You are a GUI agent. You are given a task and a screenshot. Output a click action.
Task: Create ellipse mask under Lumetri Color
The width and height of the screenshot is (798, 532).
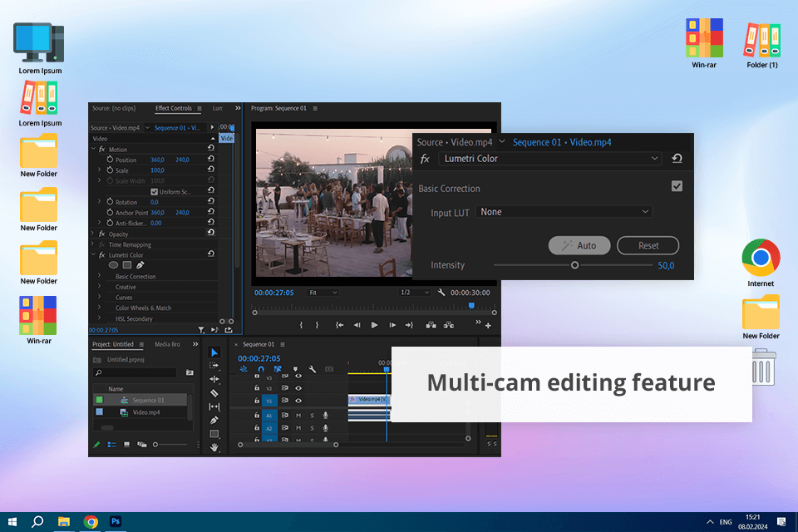(114, 264)
